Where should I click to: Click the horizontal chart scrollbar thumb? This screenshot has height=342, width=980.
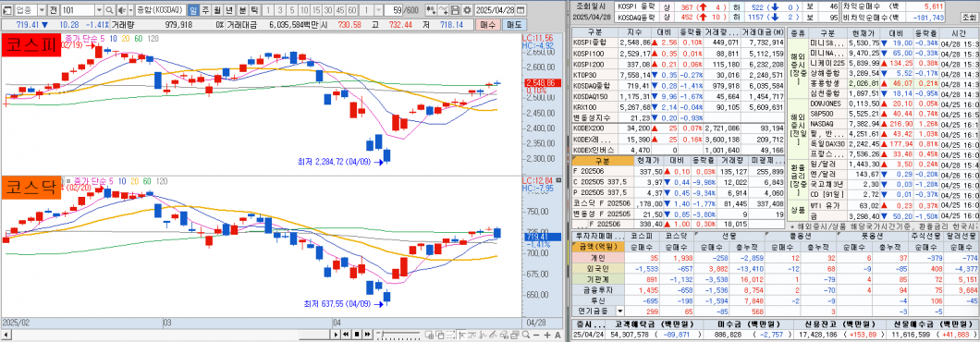tap(314, 336)
